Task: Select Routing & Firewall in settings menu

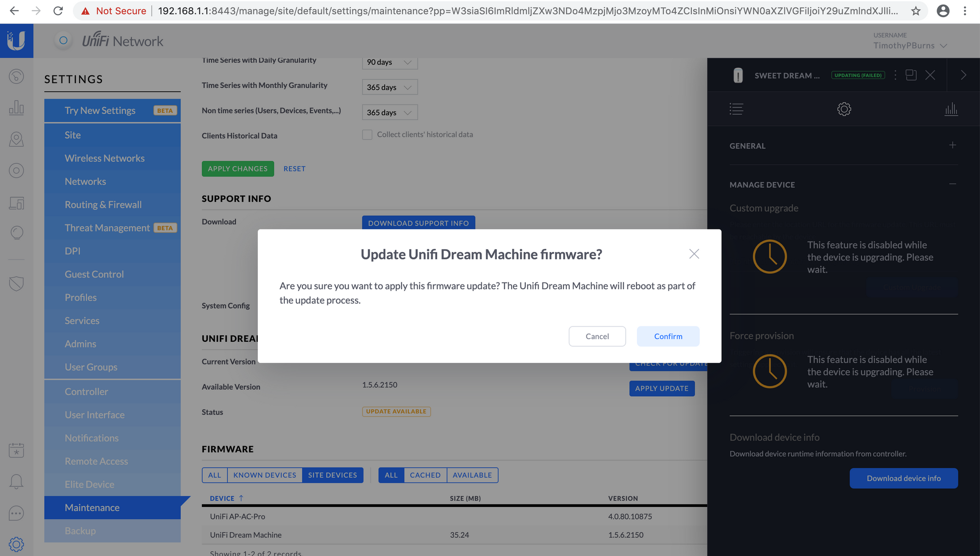Action: click(103, 205)
